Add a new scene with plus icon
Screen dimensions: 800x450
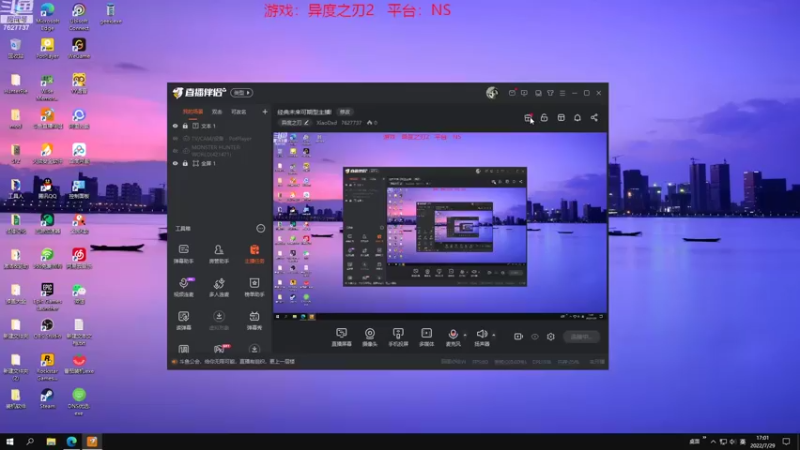(265, 112)
